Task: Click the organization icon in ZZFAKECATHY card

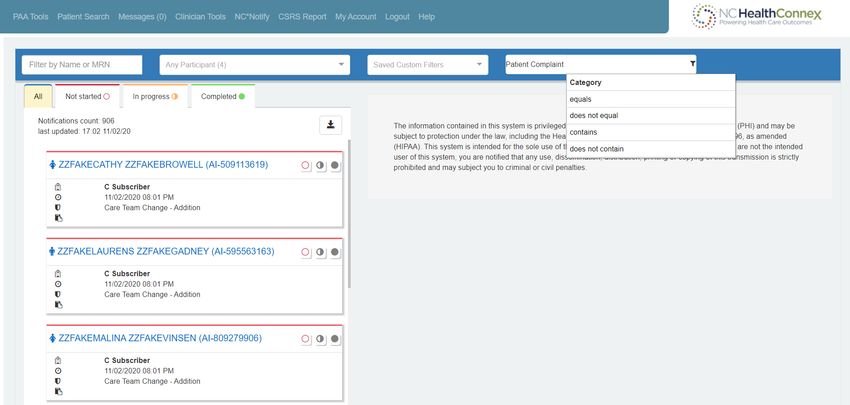Action: pos(58,187)
